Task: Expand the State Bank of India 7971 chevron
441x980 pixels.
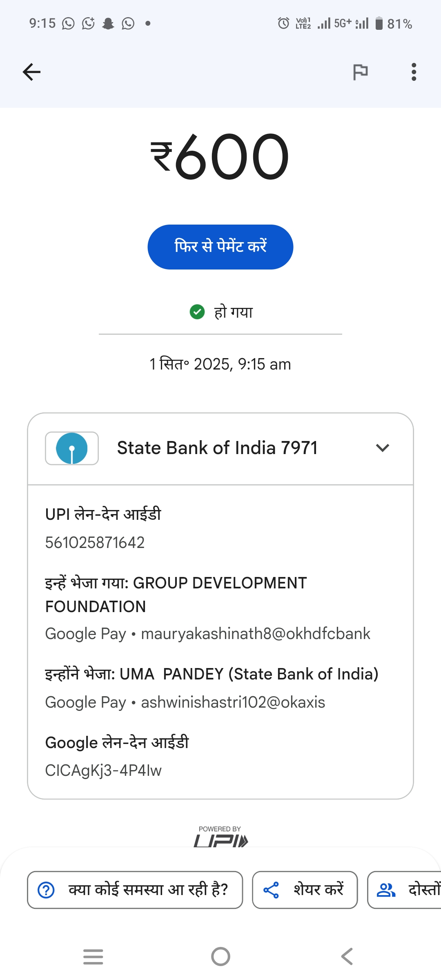Action: [382, 448]
